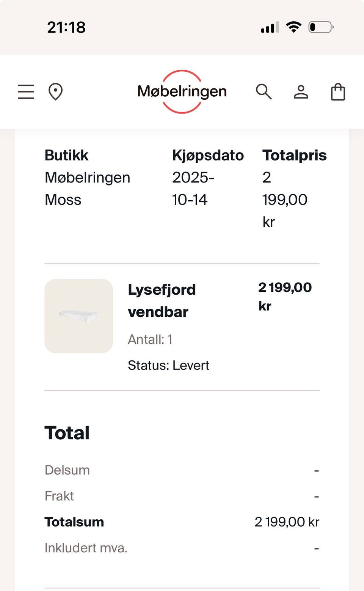Viewport: 364px width, 591px height.
Task: Tap the 21:18 clock in status bar
Action: [x=66, y=27]
